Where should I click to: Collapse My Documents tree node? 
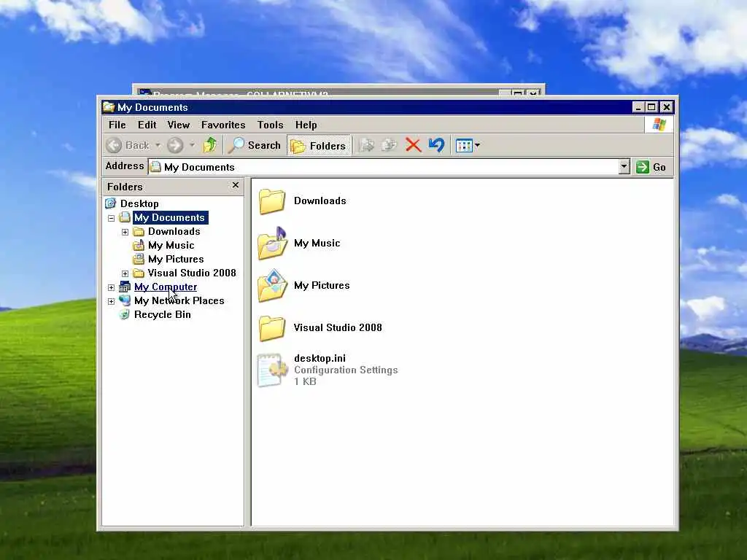(x=111, y=218)
